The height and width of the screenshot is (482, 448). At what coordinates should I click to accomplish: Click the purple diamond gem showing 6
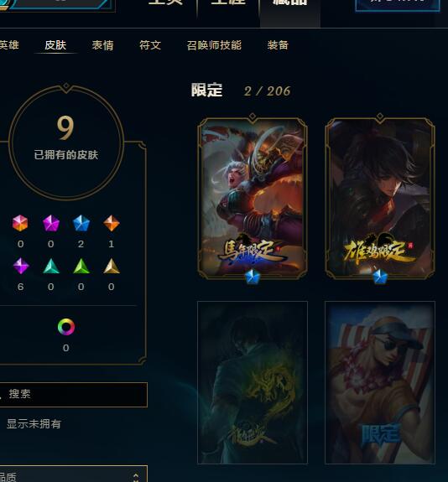(x=21, y=266)
